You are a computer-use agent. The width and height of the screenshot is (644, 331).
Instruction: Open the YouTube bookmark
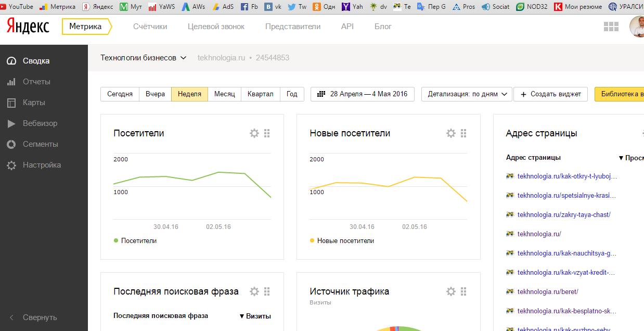[17, 7]
